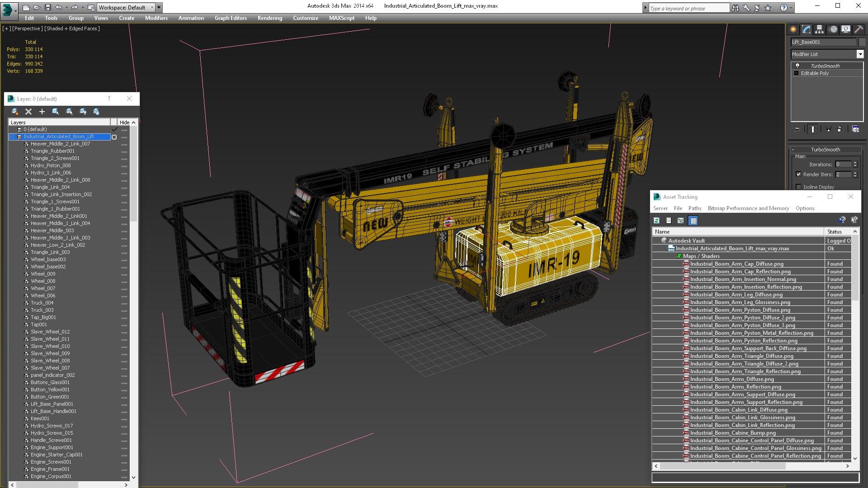
Task: Click the Hide column header in Layers
Action: click(125, 122)
